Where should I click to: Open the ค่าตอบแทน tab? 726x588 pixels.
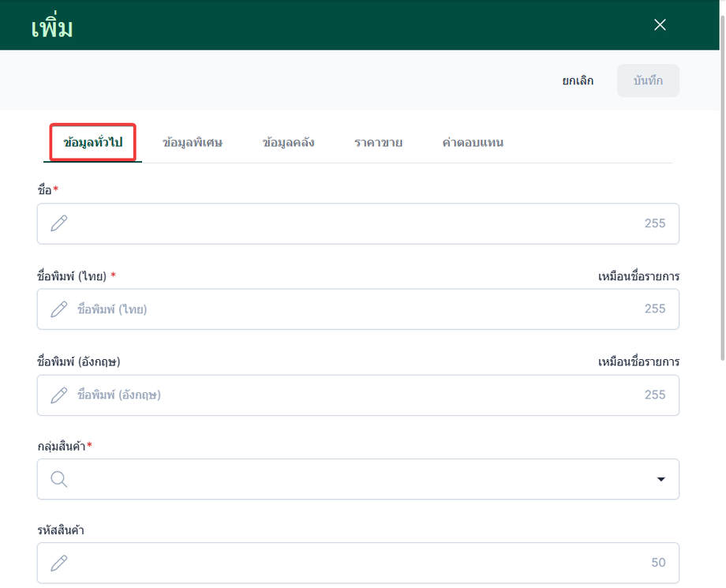coord(472,143)
